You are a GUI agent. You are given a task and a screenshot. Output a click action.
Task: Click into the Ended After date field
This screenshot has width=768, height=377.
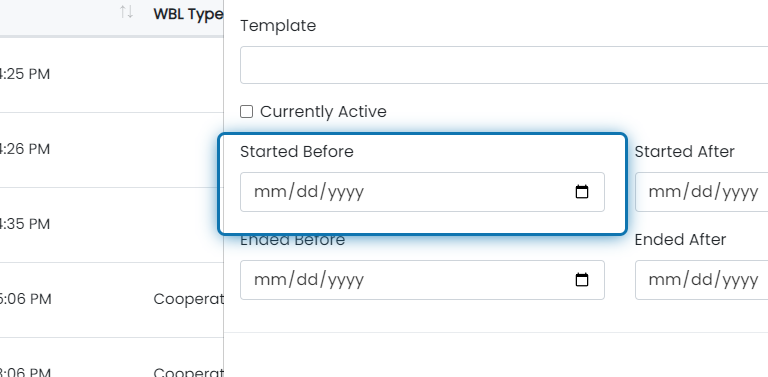[701, 280]
